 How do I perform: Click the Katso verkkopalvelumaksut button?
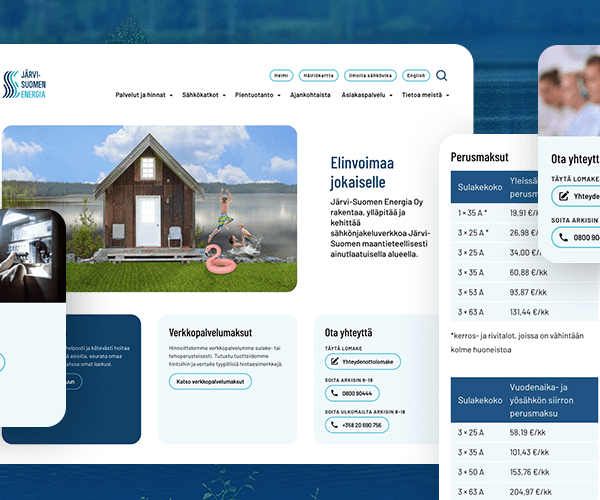click(210, 382)
